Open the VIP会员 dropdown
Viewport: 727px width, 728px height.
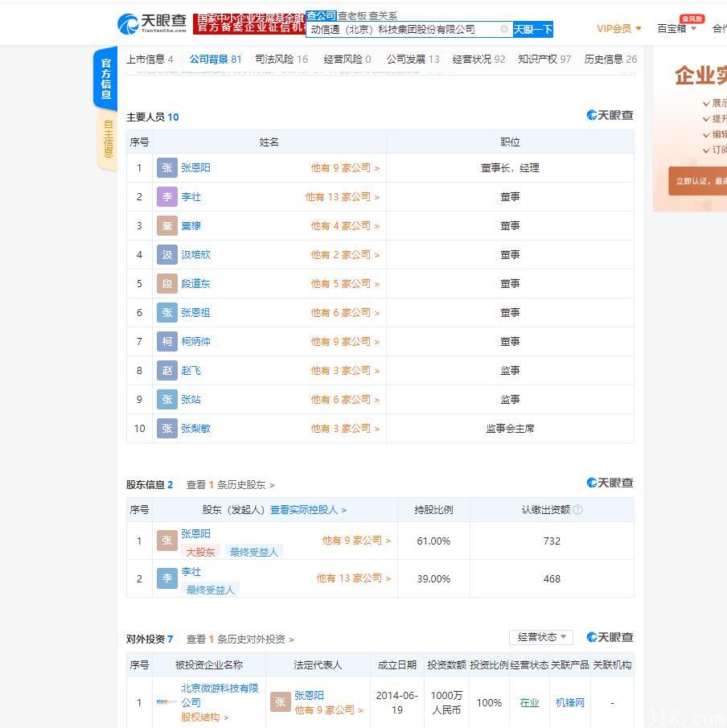point(618,29)
